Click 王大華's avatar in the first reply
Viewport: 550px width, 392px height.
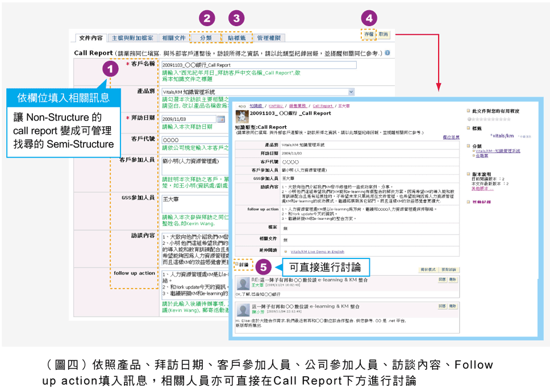click(242, 282)
